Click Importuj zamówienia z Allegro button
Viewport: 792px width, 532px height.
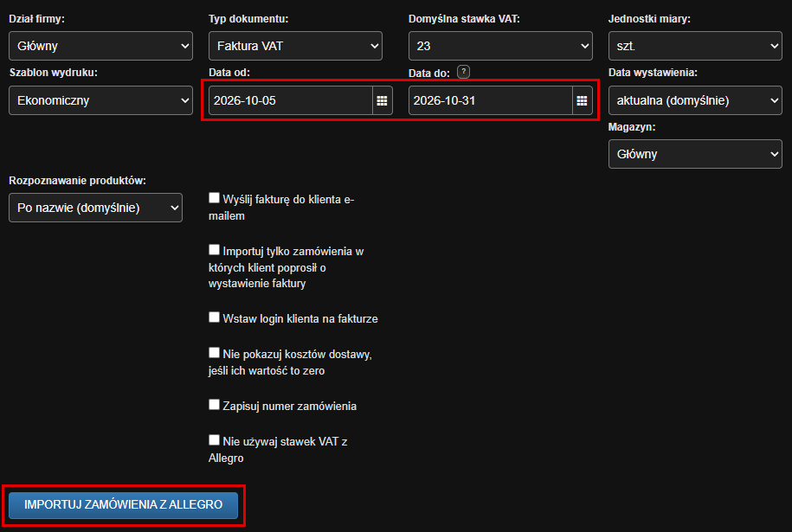click(x=123, y=504)
